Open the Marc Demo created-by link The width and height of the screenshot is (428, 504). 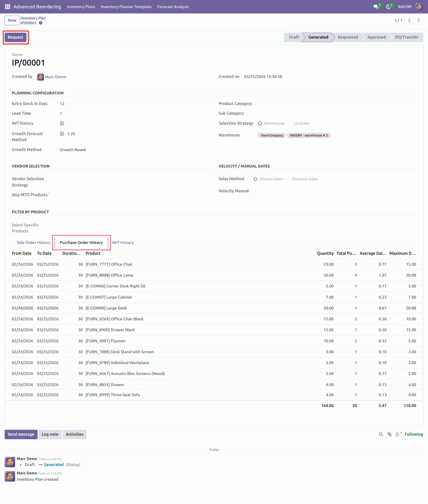click(x=55, y=77)
